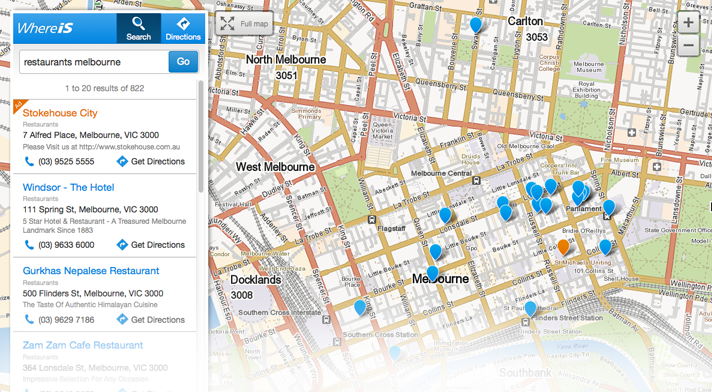Image resolution: width=712 pixels, height=392 pixels.
Task: Click the Go search button
Action: [x=183, y=62]
